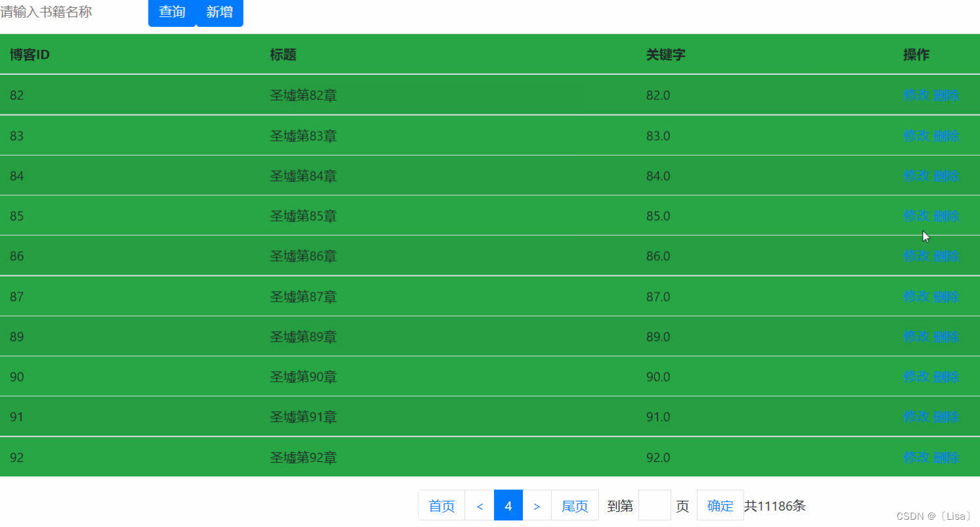The image size is (980, 527).
Task: Go to next page arrow >
Action: (x=537, y=505)
